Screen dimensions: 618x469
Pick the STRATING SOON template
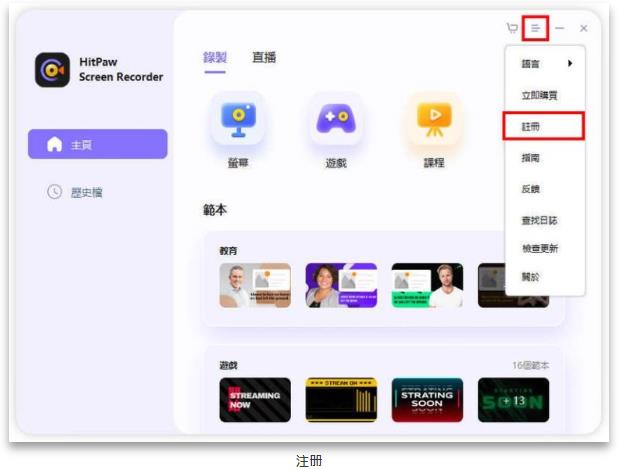click(x=427, y=400)
